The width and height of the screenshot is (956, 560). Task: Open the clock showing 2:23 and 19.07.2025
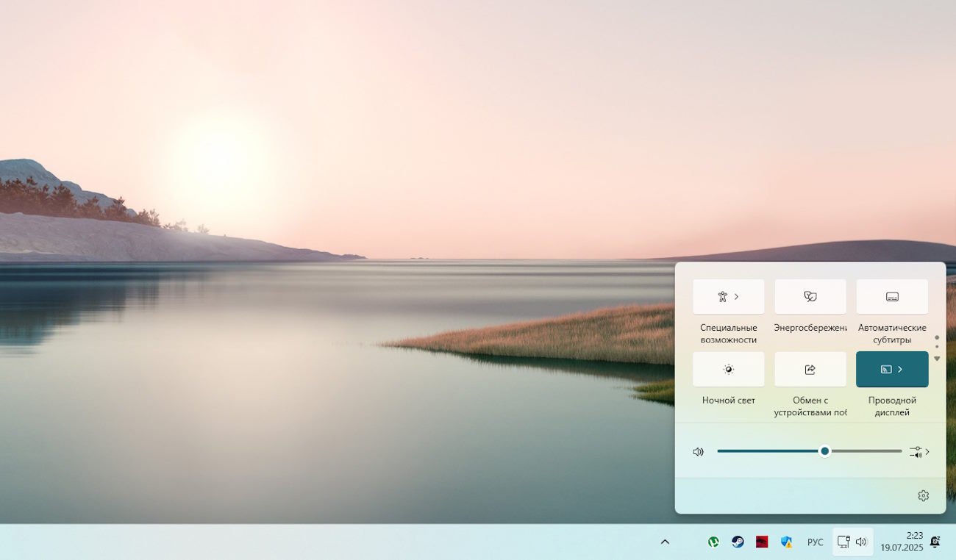click(x=902, y=542)
